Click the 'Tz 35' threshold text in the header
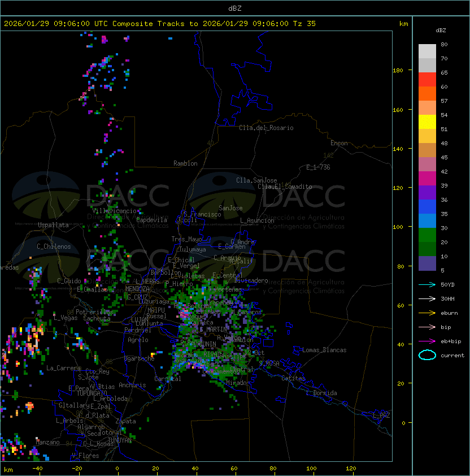 [x=304, y=24]
